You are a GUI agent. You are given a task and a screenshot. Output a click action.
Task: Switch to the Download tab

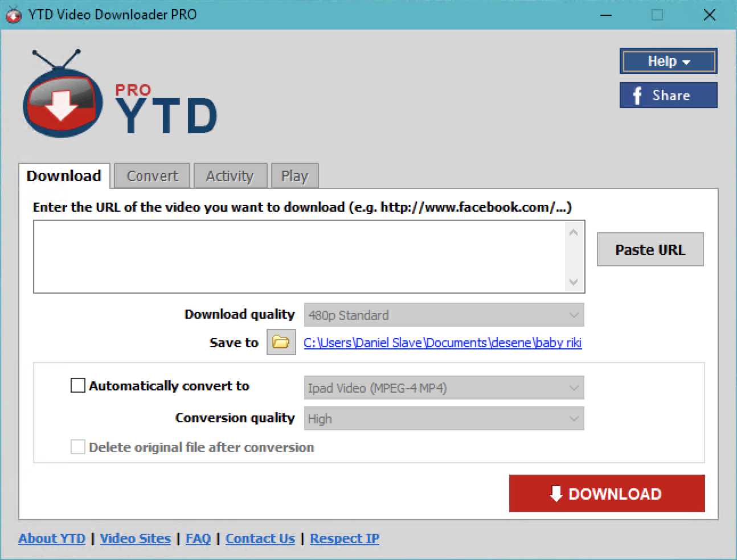tap(64, 176)
